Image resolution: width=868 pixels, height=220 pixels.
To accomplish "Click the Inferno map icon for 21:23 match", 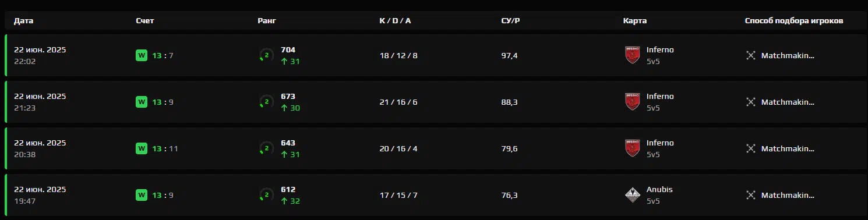I will point(632,102).
